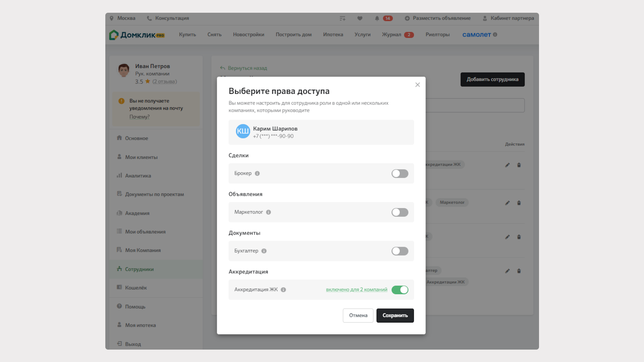The height and width of the screenshot is (362, 644).
Task: Open the Москва location selector
Action: (x=122, y=18)
